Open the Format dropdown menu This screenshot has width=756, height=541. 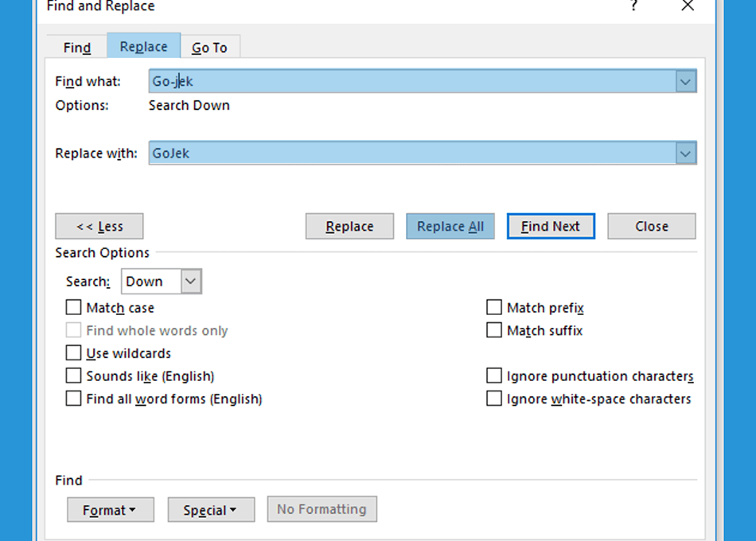click(111, 510)
